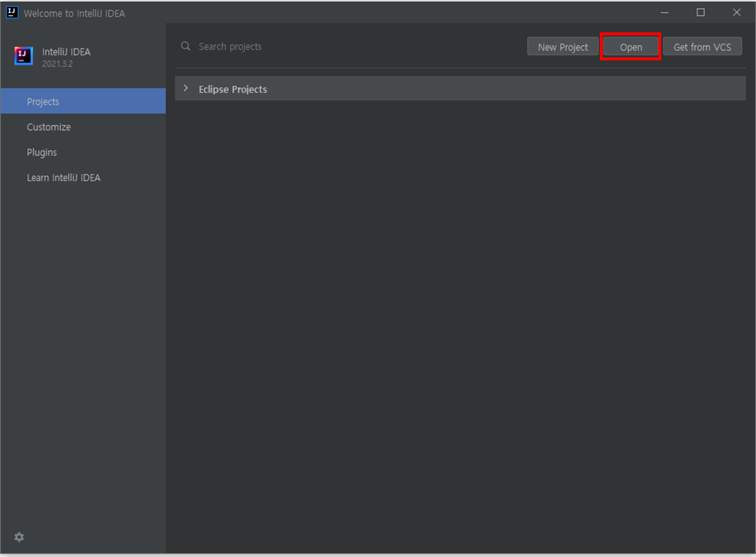
Task: Click the search magnifier icon
Action: pyautogui.click(x=186, y=46)
